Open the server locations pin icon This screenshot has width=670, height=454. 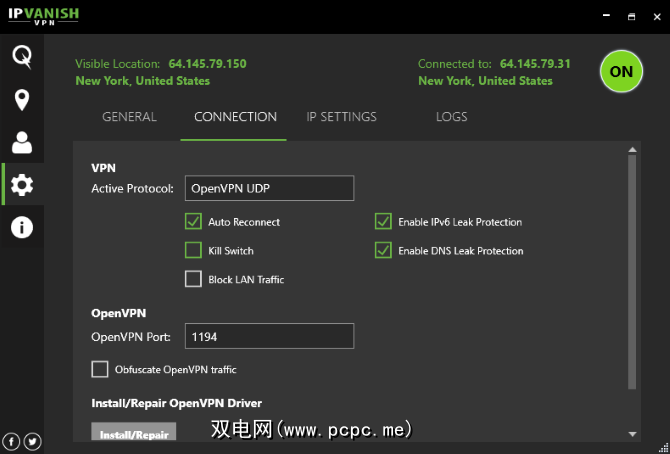[x=22, y=100]
